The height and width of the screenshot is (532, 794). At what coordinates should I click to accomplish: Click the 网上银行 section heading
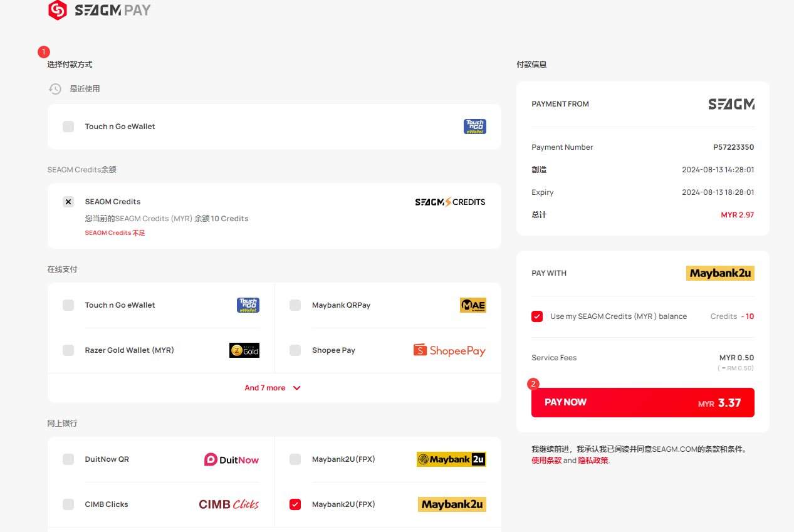(62, 424)
